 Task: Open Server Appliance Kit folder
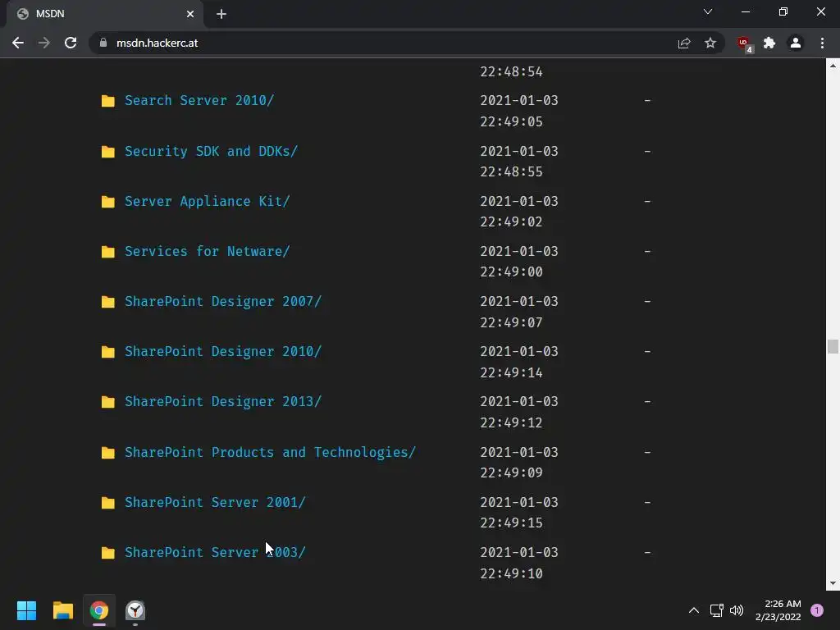[x=208, y=201]
